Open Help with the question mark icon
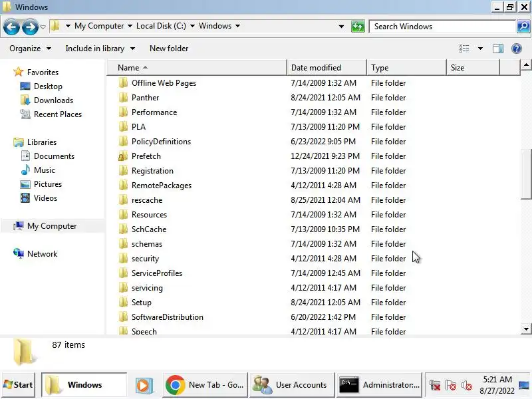The height and width of the screenshot is (399, 532). coord(517,49)
